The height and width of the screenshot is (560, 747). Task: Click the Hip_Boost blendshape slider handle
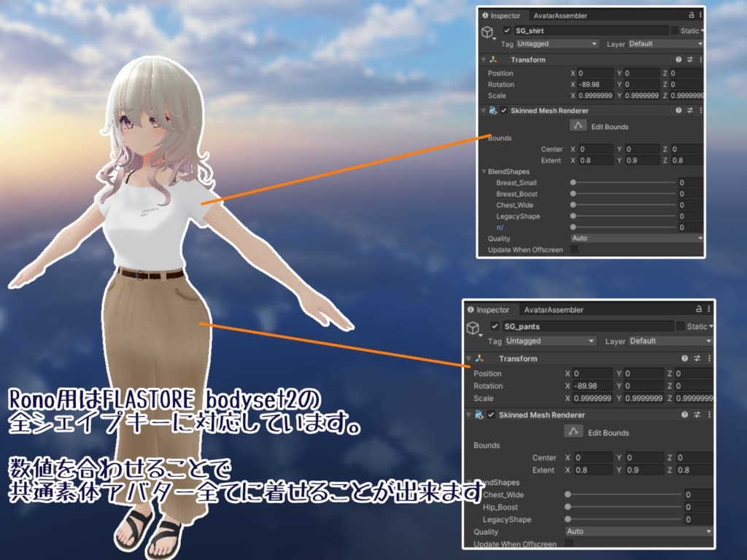[x=568, y=507]
